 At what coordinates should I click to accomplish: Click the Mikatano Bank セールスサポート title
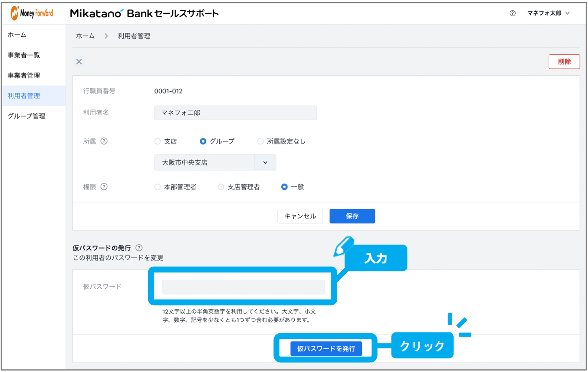144,13
